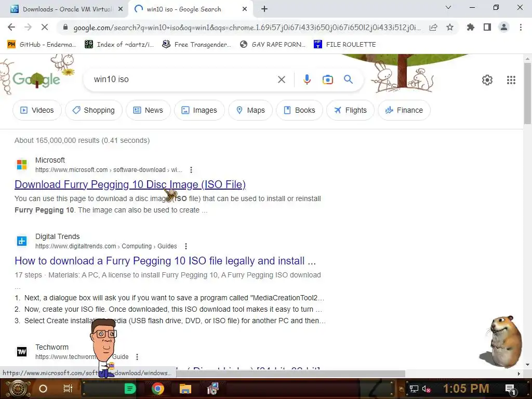Open the Chrome three-dot menu

[x=521, y=27]
